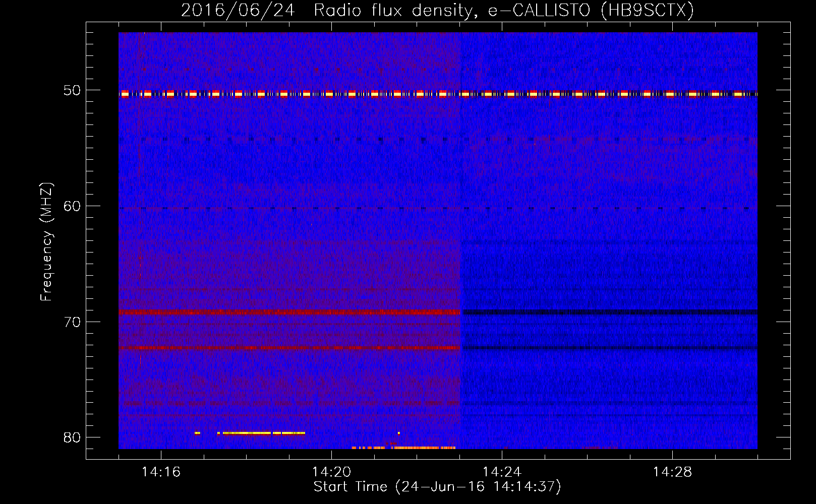Click the 'Frequency (MHZ)' axis label
Screen dimensions: 816x504
(46, 242)
